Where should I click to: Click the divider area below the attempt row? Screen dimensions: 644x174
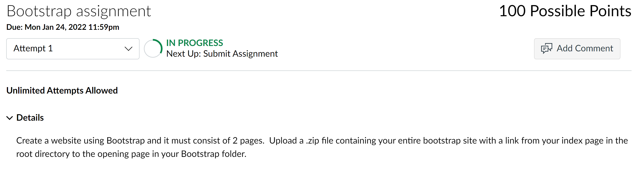pos(322,71)
